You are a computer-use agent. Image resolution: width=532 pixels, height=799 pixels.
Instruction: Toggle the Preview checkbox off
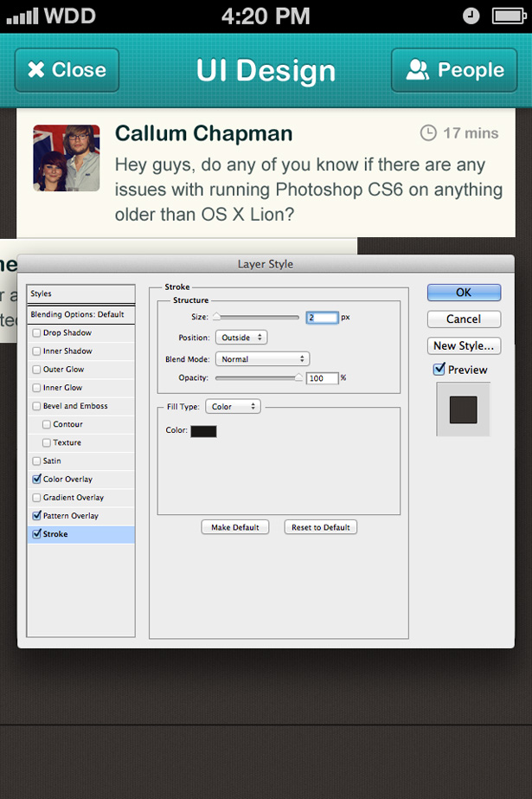439,370
